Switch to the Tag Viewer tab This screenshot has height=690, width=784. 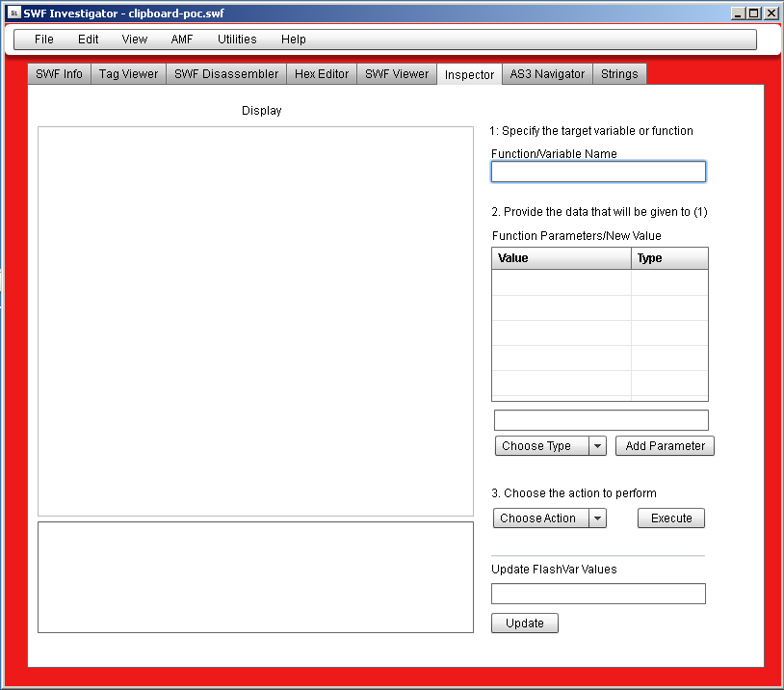(128, 74)
